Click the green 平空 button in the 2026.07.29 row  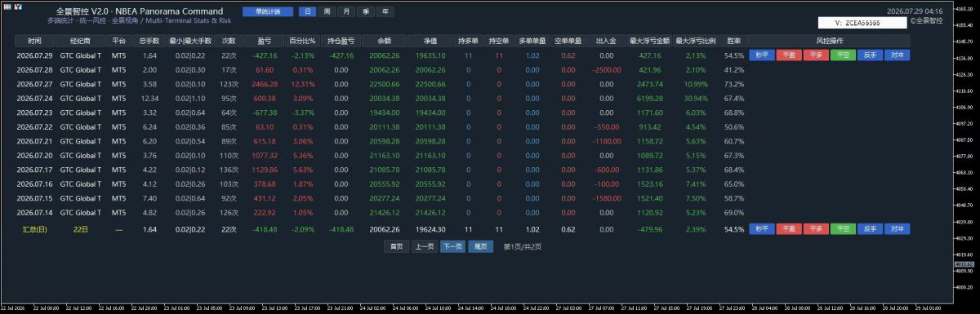pyautogui.click(x=842, y=55)
